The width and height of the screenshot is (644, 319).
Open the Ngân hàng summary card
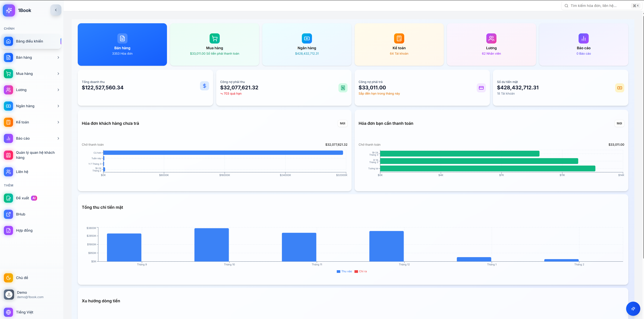point(307,45)
